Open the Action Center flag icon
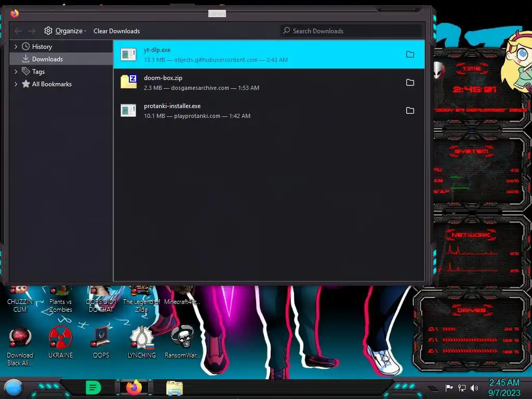This screenshot has height=399, width=532. (449, 388)
